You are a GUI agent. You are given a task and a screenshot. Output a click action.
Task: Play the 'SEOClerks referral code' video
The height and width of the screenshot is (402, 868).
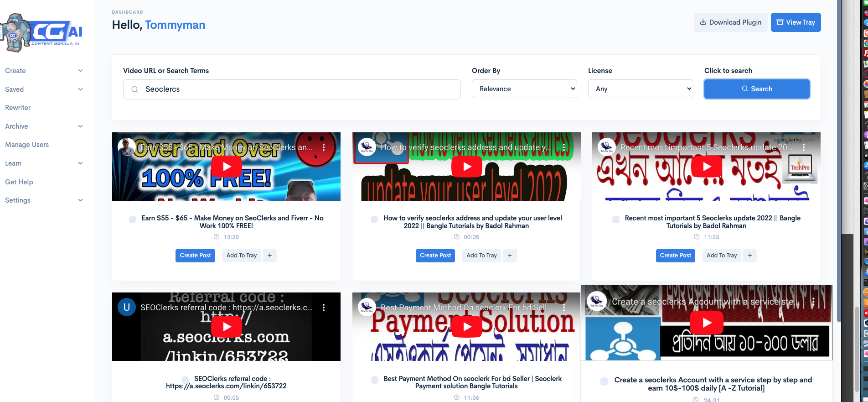(x=227, y=327)
